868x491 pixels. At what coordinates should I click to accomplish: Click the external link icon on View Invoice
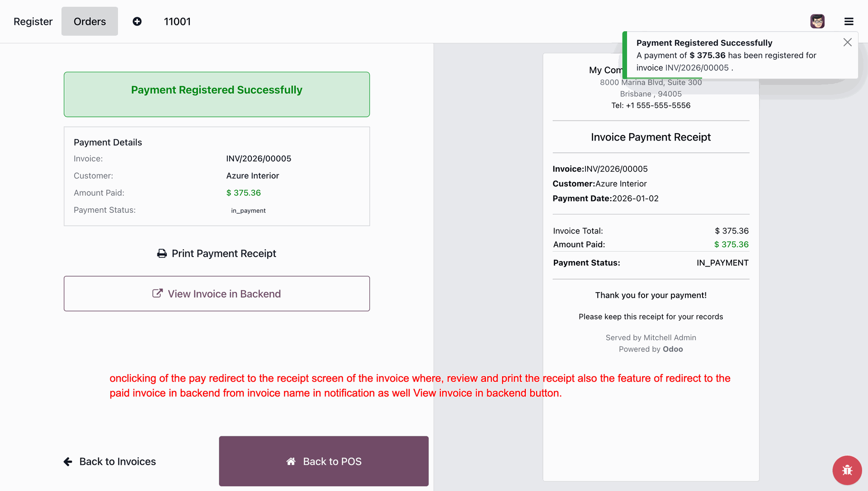[157, 294]
